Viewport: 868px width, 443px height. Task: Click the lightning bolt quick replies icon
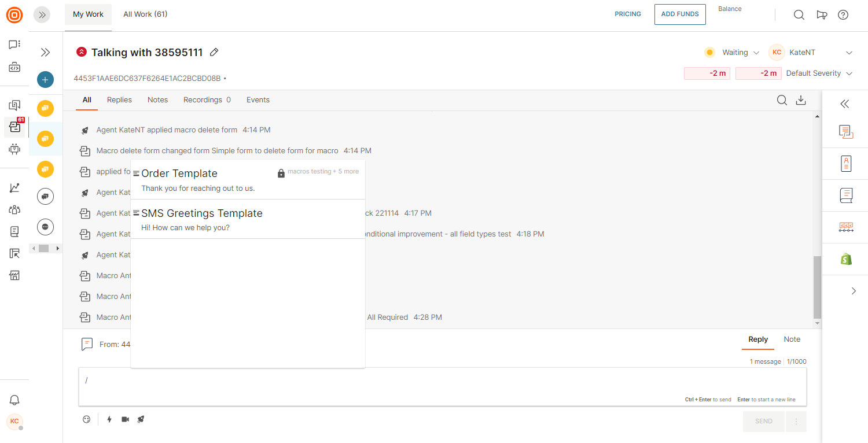[109, 419]
